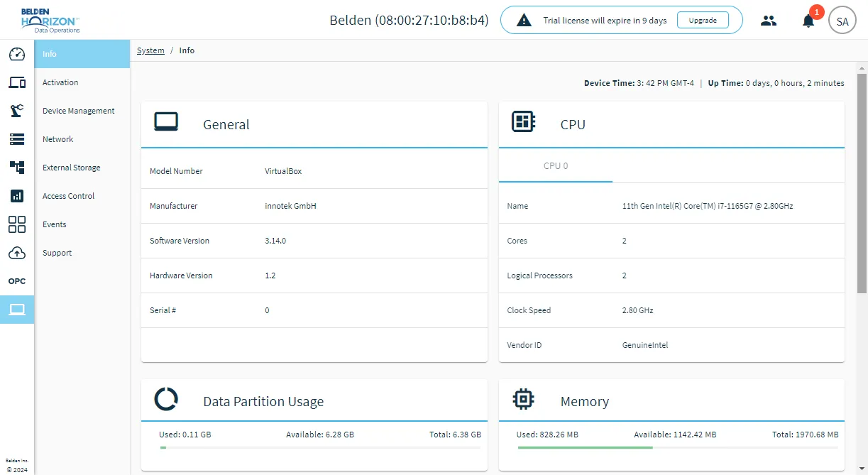Click the Software Version value 3.14.0
The height and width of the screenshot is (475, 868).
(x=275, y=241)
